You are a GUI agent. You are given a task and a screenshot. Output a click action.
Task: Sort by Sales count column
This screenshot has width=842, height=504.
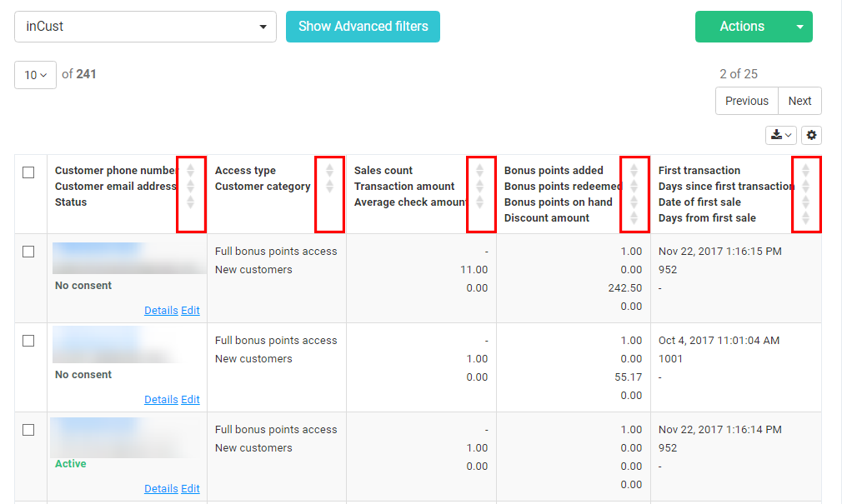480,170
